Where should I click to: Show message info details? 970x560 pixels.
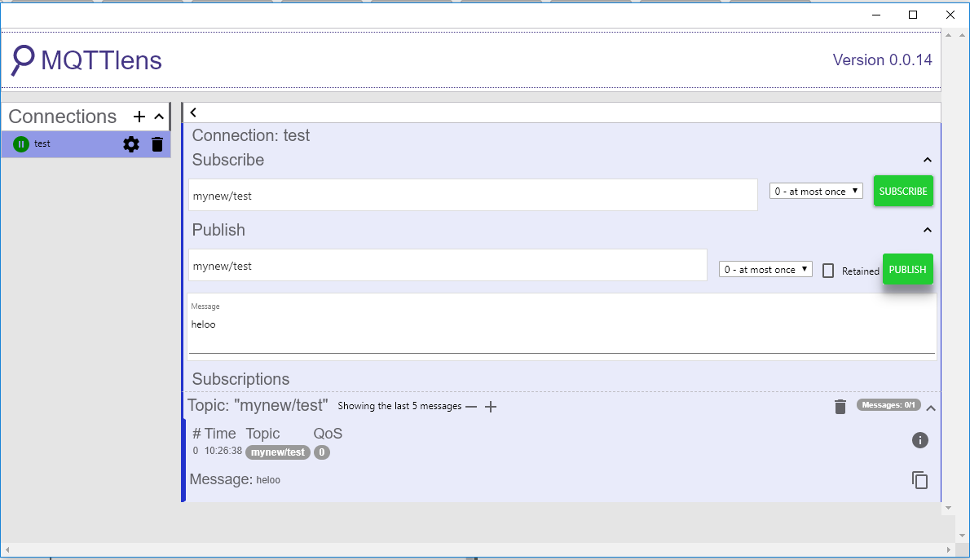920,440
